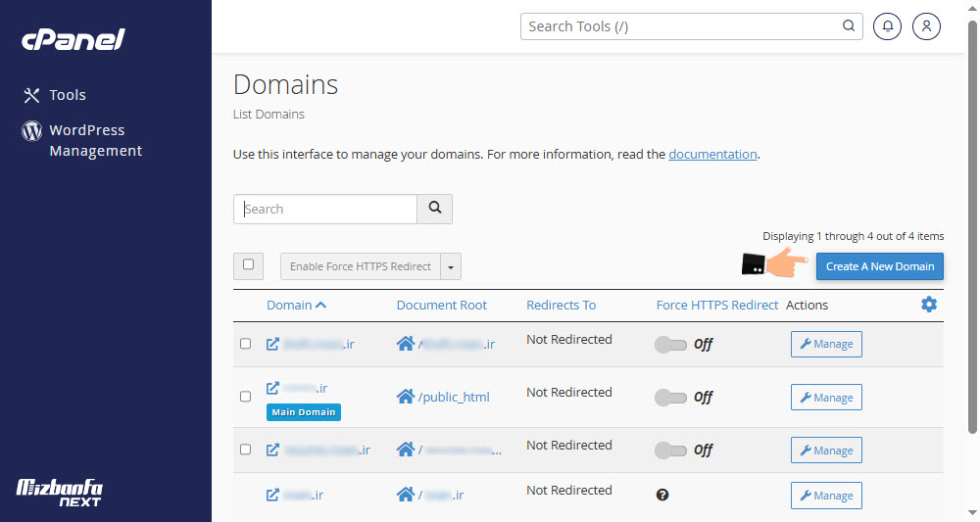Click the Main Domain badge
The height and width of the screenshot is (522, 980).
(x=304, y=412)
